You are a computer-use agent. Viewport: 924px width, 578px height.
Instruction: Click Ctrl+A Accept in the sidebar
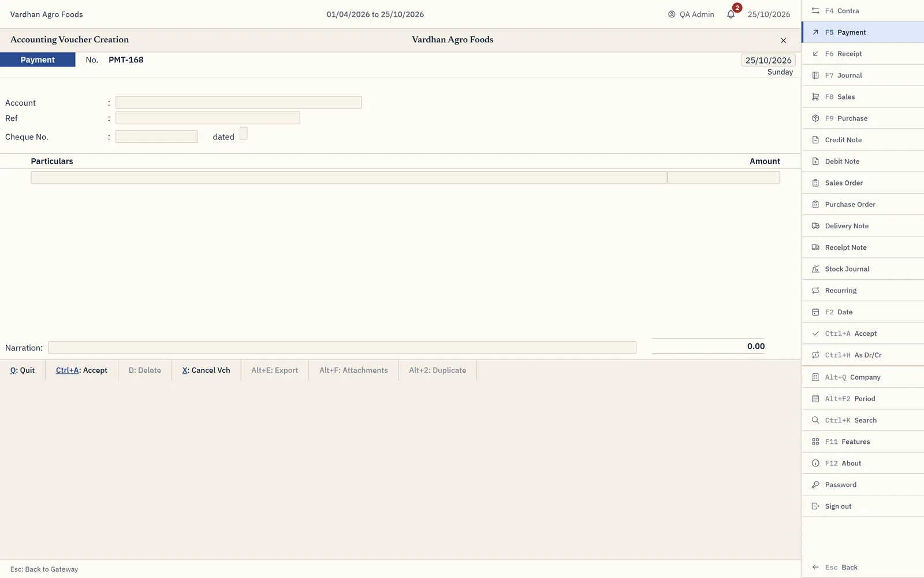863,334
